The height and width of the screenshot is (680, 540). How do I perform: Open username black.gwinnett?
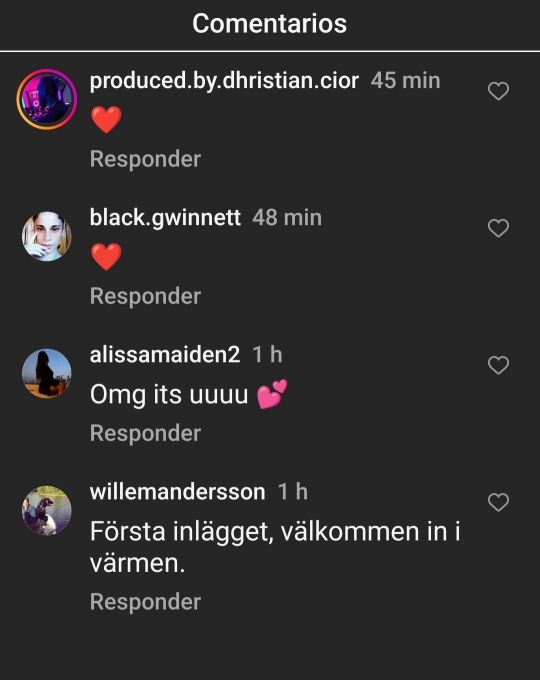[x=165, y=218]
